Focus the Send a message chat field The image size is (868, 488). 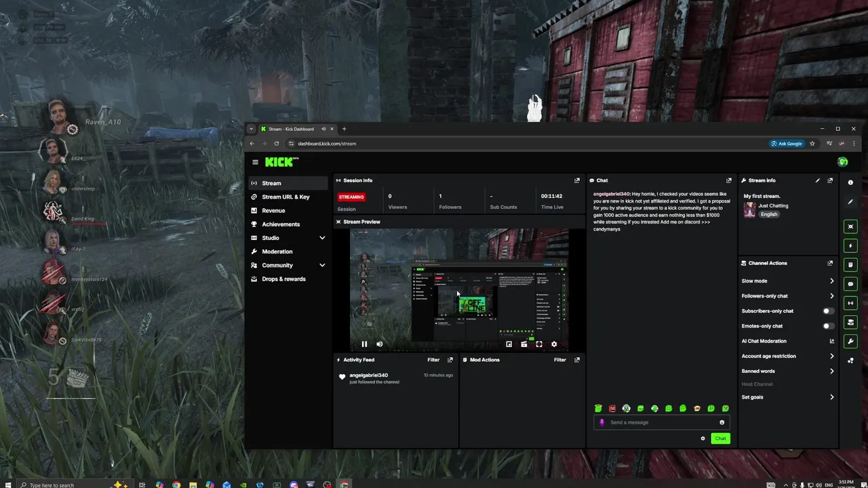click(x=663, y=422)
